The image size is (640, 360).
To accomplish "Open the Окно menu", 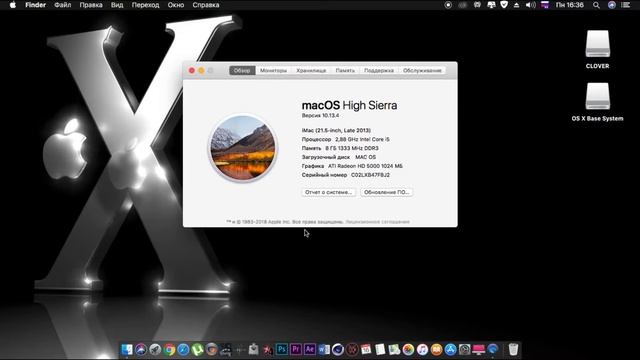I will pyautogui.click(x=176, y=5).
